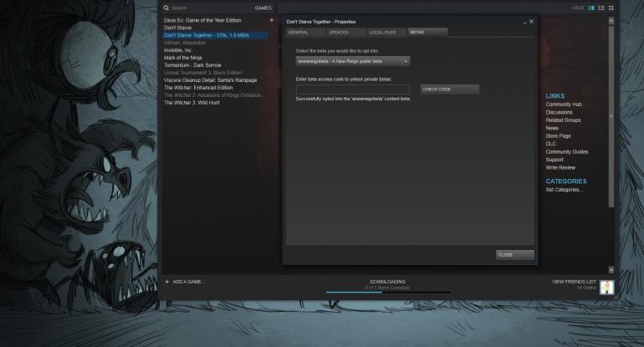
Task: Open the Support link
Action: (555, 160)
